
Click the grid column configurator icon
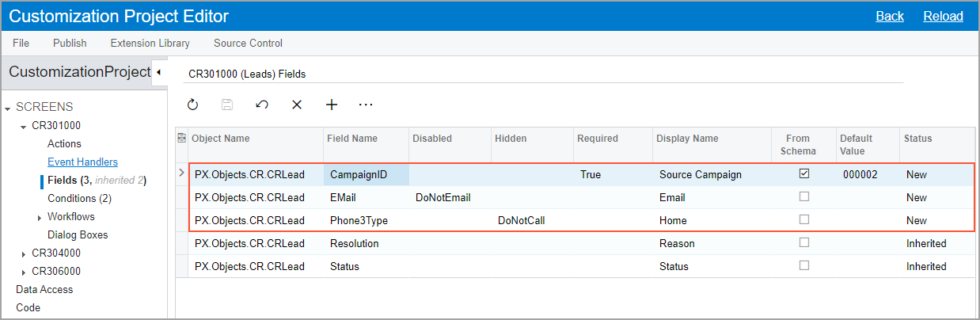181,139
